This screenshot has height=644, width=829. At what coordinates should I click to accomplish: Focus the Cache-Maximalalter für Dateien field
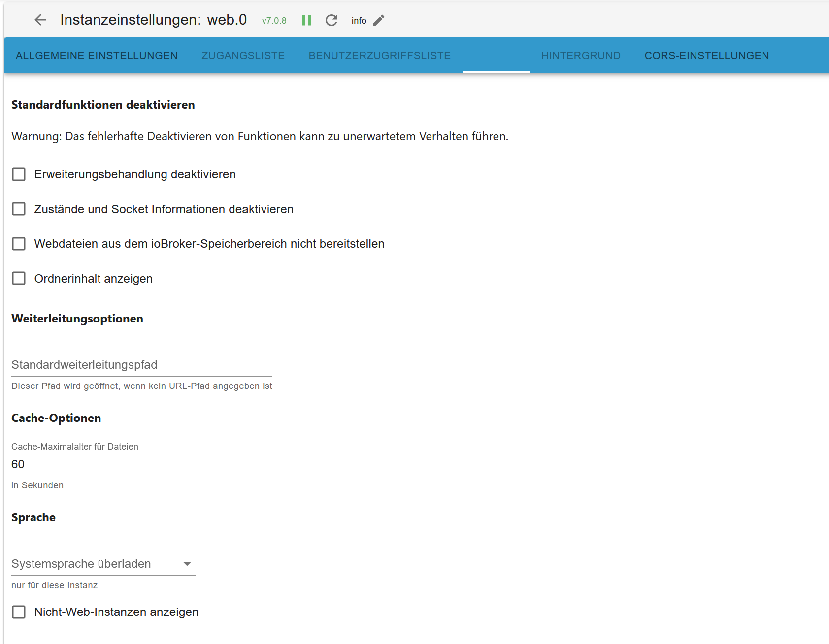coord(83,464)
